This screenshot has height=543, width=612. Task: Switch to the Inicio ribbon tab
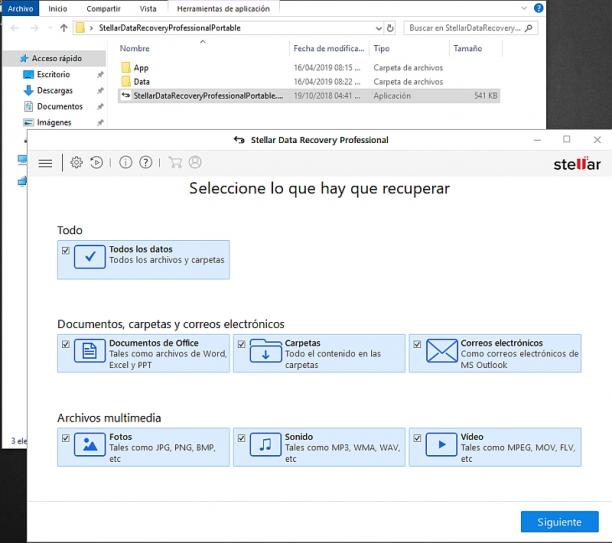pyautogui.click(x=58, y=9)
